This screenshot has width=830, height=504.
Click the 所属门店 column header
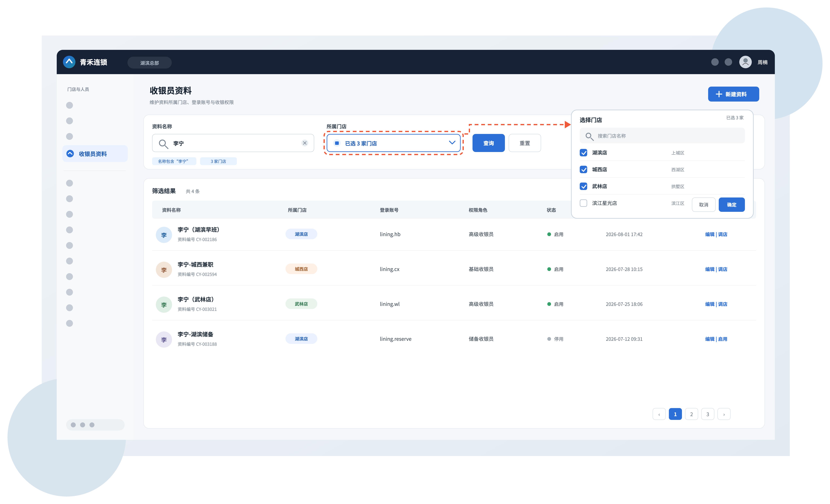pyautogui.click(x=297, y=210)
